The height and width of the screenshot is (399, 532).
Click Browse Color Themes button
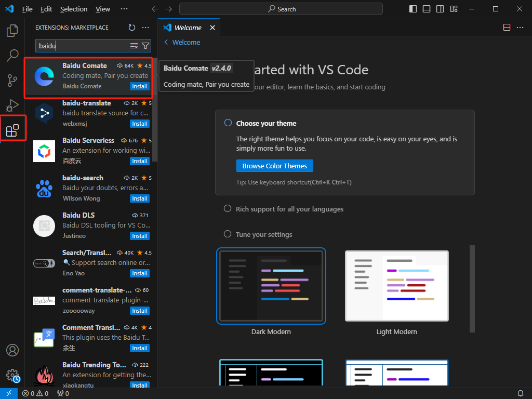274,166
